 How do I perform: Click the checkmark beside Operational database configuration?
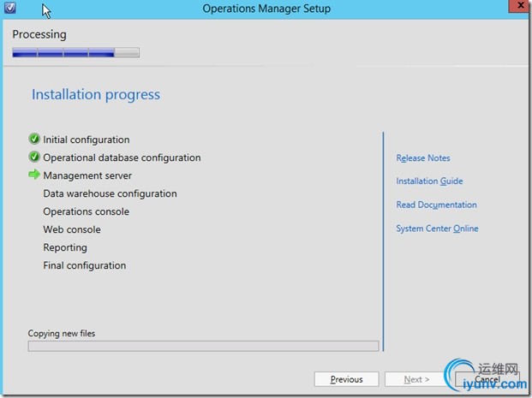point(34,157)
